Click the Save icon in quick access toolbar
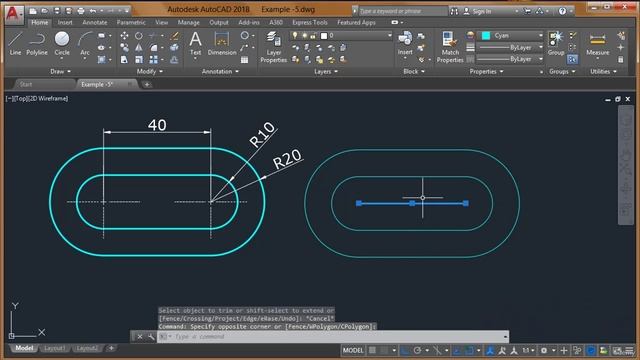The image size is (640, 360). click(x=57, y=11)
